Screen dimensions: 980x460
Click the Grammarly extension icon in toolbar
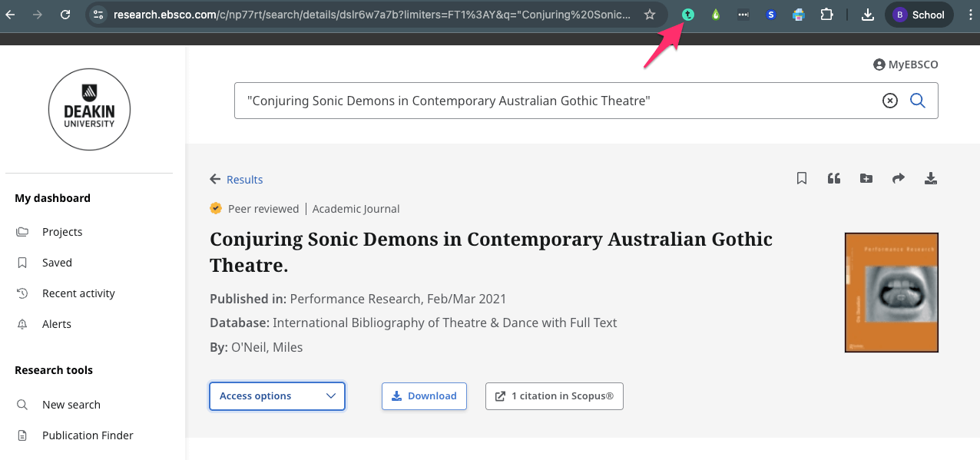click(688, 15)
